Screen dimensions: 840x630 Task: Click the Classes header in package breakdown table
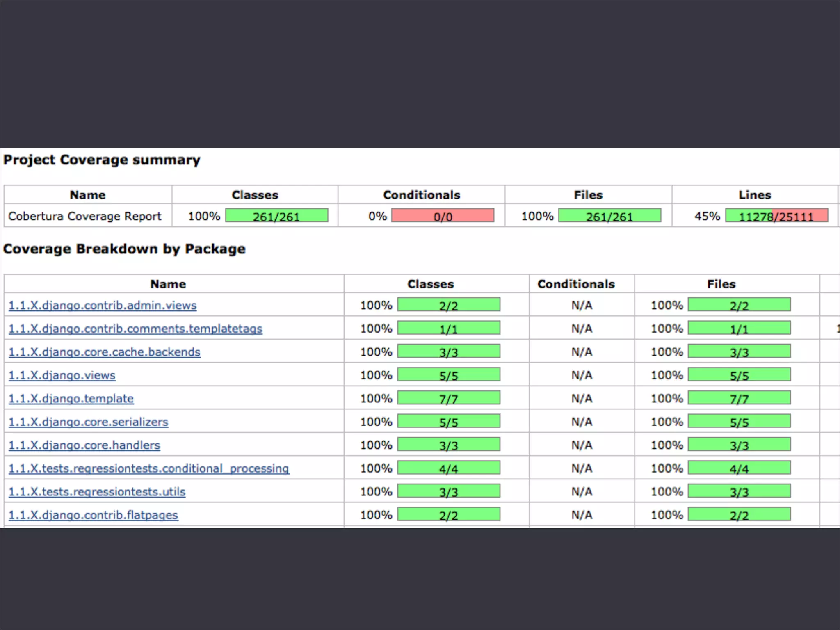[430, 284]
